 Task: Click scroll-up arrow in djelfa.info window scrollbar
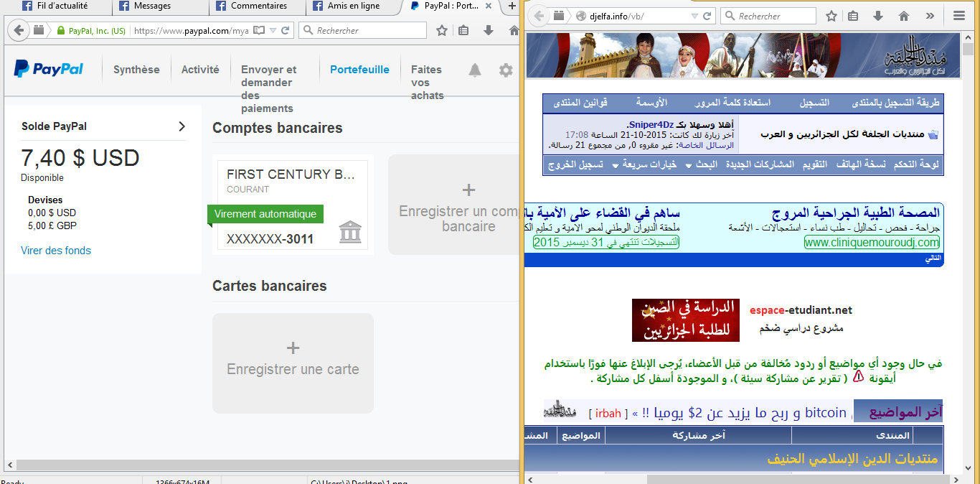[969, 37]
